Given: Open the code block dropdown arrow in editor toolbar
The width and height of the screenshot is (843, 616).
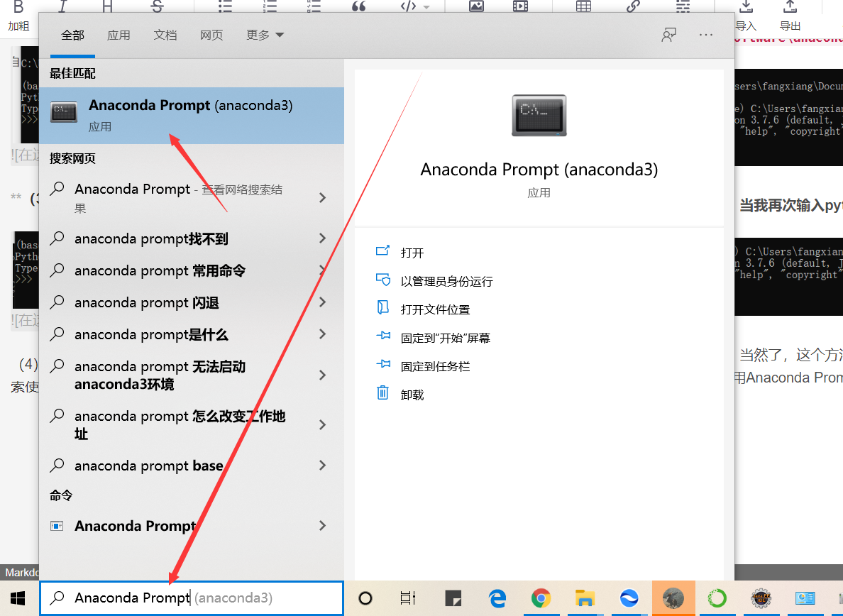Looking at the screenshot, I should click(427, 7).
